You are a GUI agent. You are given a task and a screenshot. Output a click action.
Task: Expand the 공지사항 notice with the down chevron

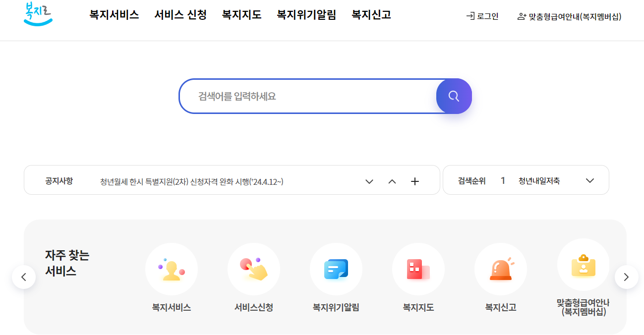[369, 181]
